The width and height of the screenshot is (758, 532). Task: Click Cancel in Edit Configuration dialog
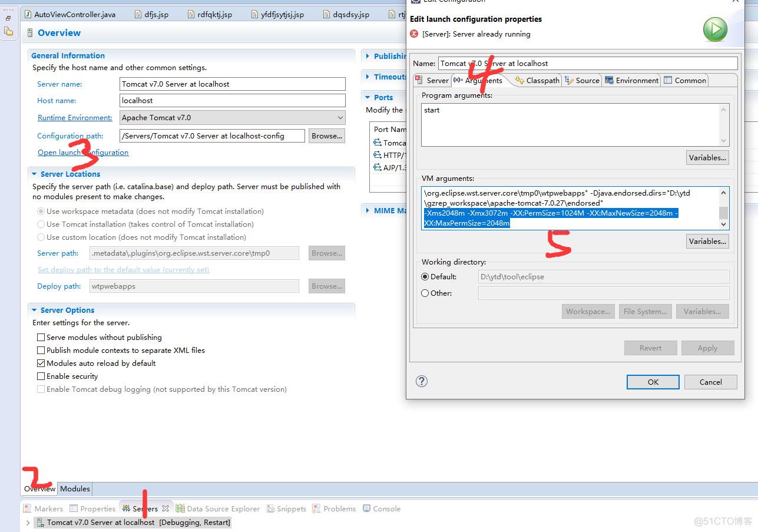(711, 382)
